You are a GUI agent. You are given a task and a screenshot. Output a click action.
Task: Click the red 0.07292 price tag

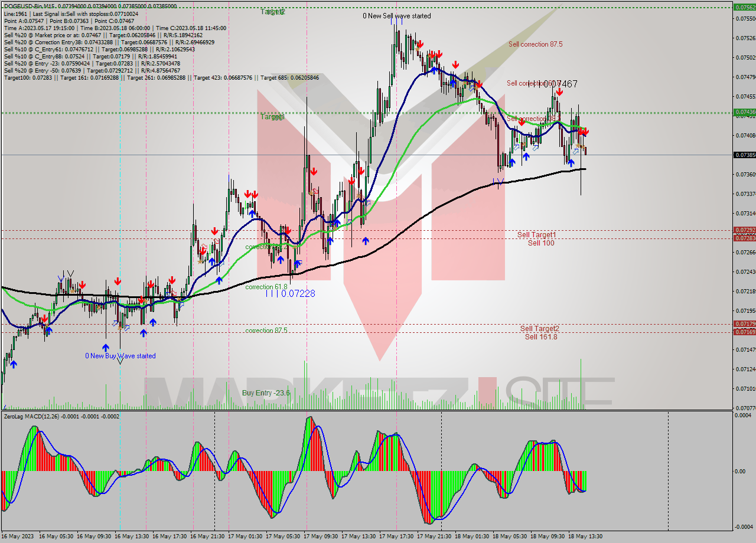tap(744, 230)
